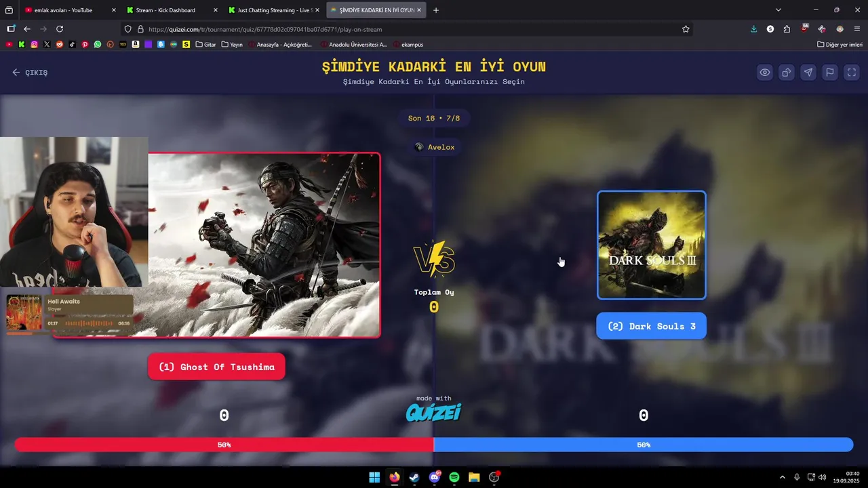This screenshot has height=488, width=868.
Task: Open the downloads panel
Action: pyautogui.click(x=753, y=29)
